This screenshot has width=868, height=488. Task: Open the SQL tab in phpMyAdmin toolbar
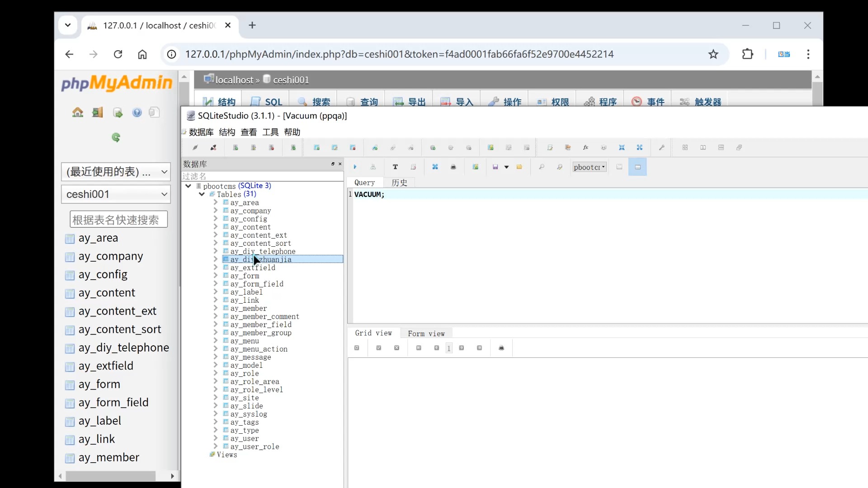[266, 101]
